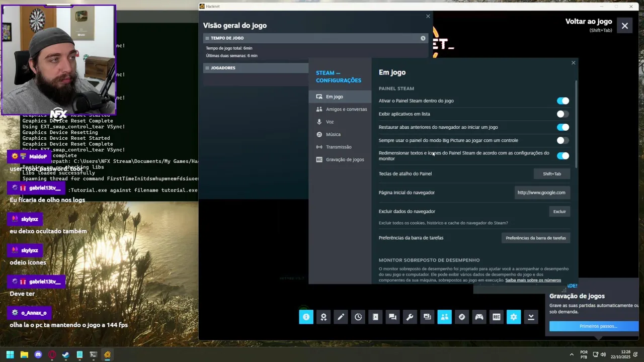Close the Visão geral do jogo panel
This screenshot has width=644, height=362.
tap(428, 17)
